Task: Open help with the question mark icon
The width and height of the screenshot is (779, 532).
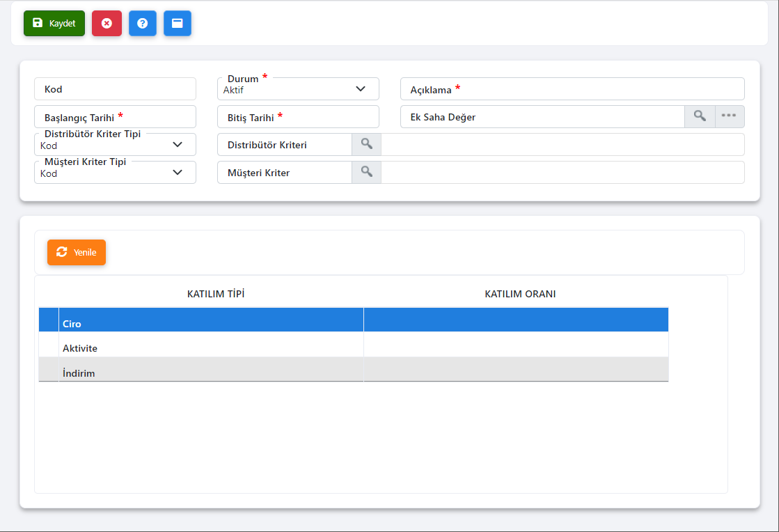Action: point(142,23)
